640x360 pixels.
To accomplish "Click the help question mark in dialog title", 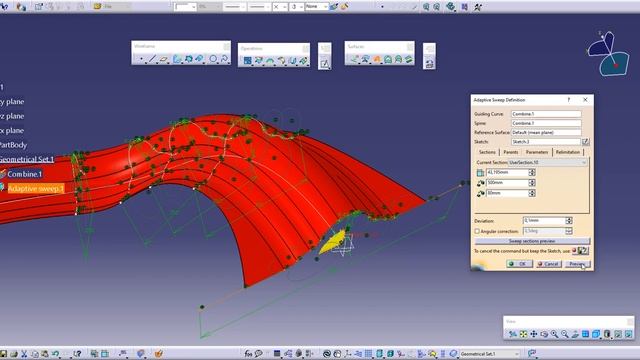I will point(569,100).
